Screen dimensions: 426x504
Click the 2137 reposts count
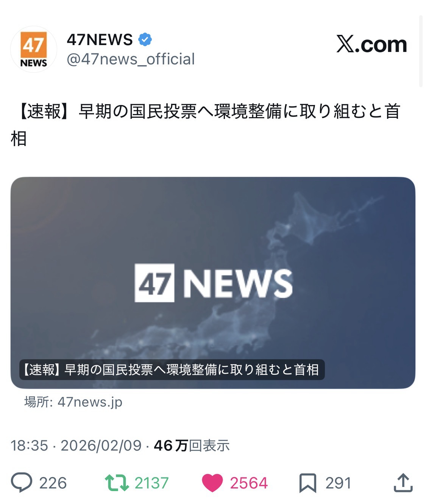[x=151, y=483]
